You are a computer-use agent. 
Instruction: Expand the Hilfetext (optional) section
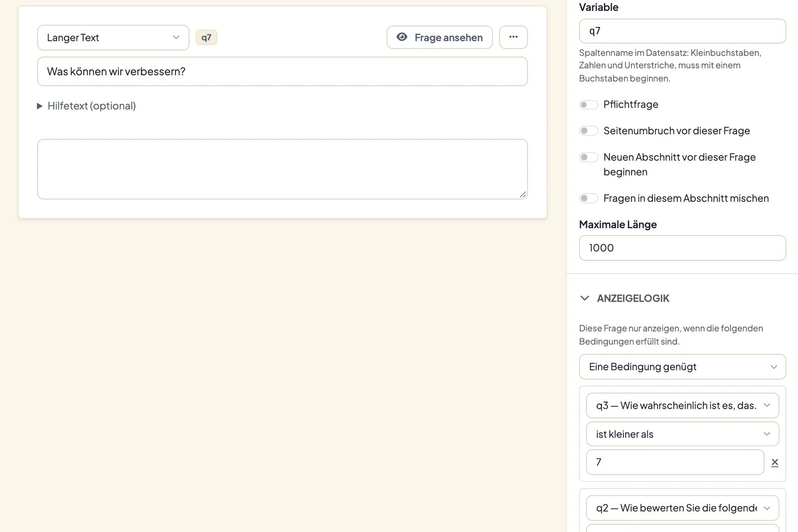pos(86,106)
